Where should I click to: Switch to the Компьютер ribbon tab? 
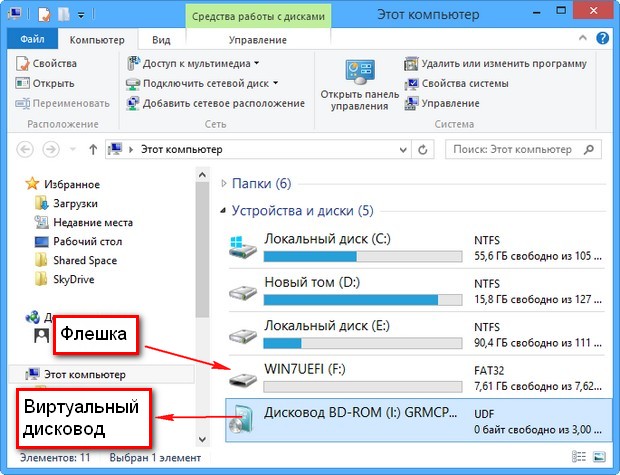97,40
